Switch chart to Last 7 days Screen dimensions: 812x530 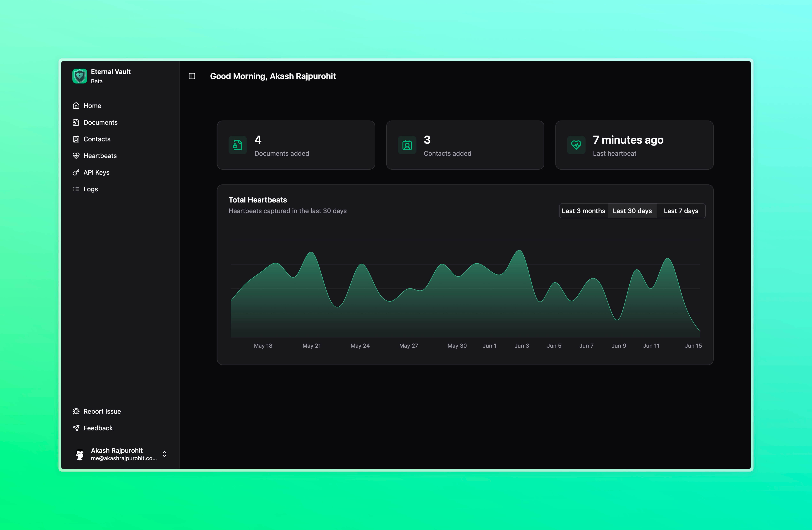(681, 211)
